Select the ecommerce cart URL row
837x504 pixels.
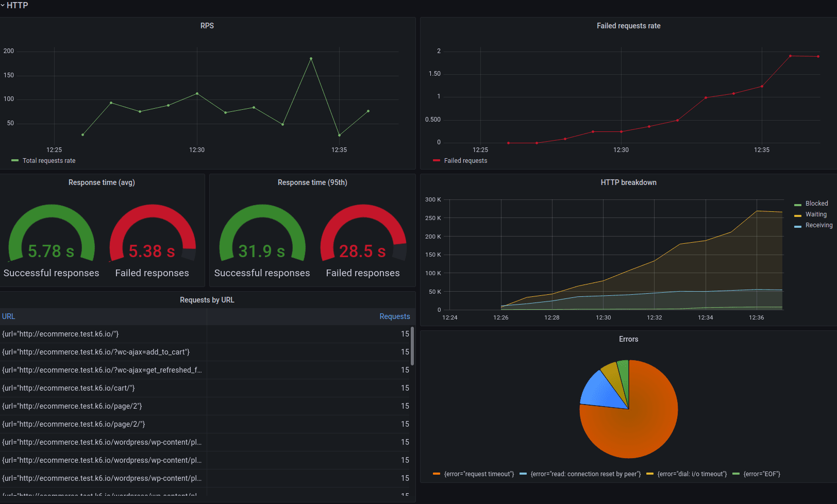[x=206, y=388]
